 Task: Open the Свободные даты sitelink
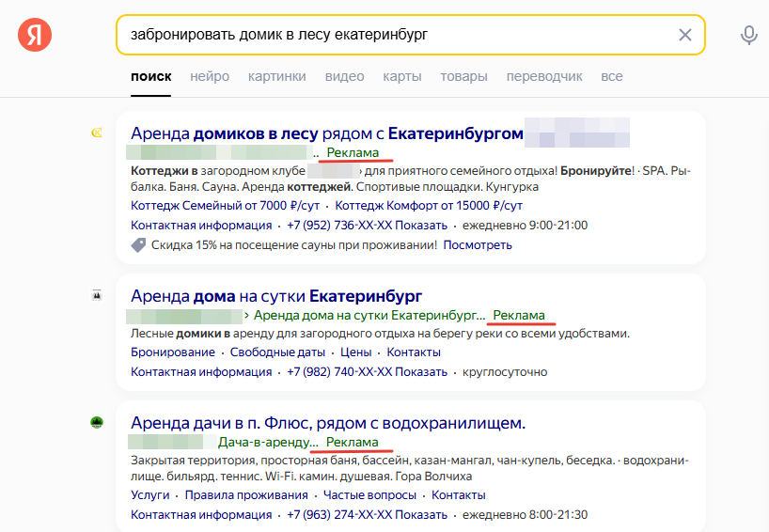(277, 352)
